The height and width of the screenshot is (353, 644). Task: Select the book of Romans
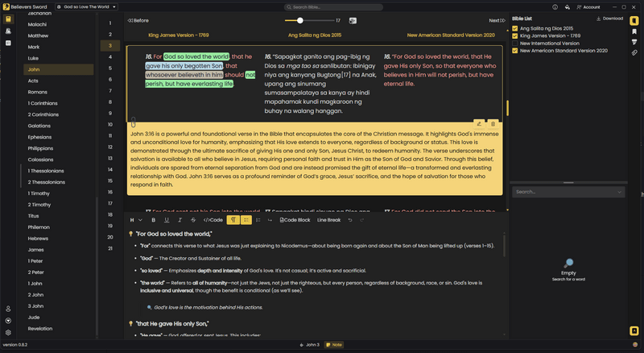pyautogui.click(x=58, y=92)
